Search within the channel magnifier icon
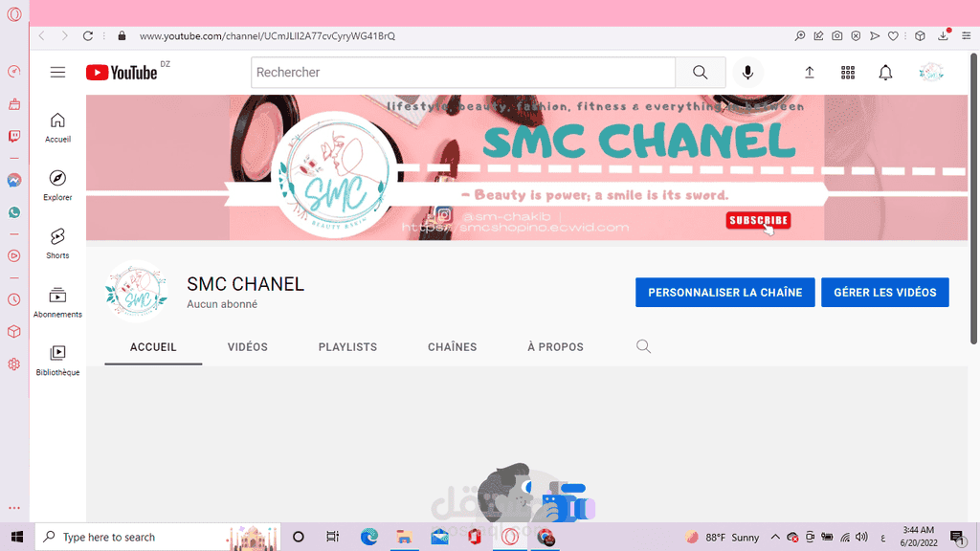Image resolution: width=980 pixels, height=551 pixels. coord(643,346)
